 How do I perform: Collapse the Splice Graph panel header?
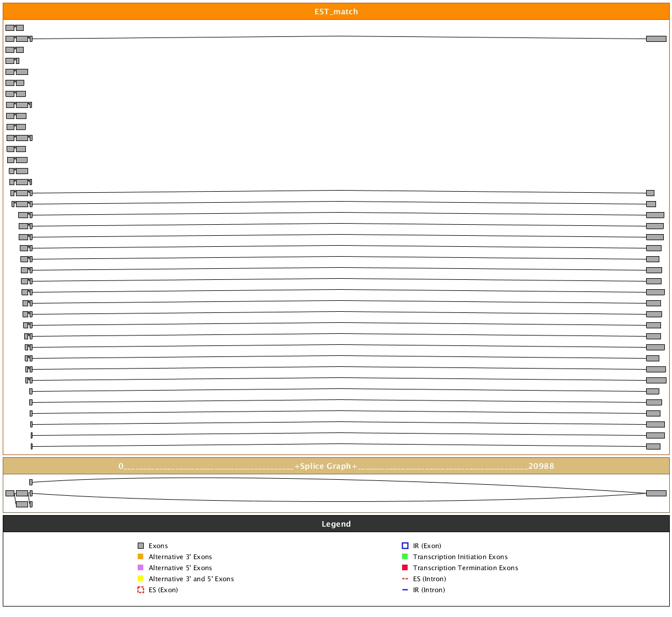pos(336,466)
